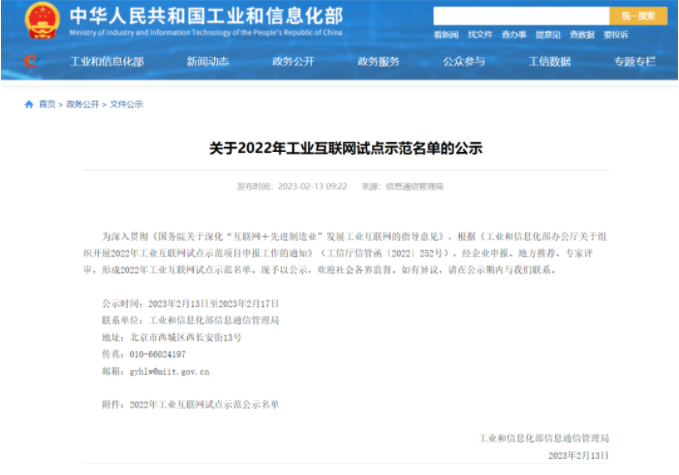Go to 政务公开 in breadcrumb
Image resolution: width=679 pixels, height=475 pixels.
(x=82, y=104)
